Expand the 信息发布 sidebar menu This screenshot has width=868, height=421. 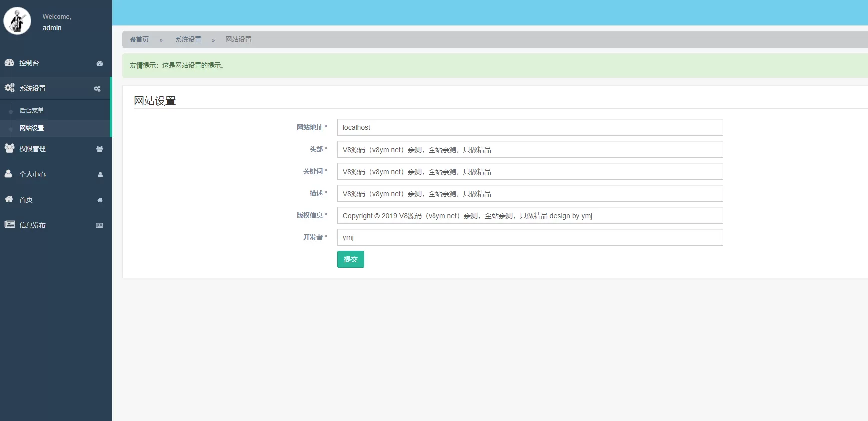point(33,225)
